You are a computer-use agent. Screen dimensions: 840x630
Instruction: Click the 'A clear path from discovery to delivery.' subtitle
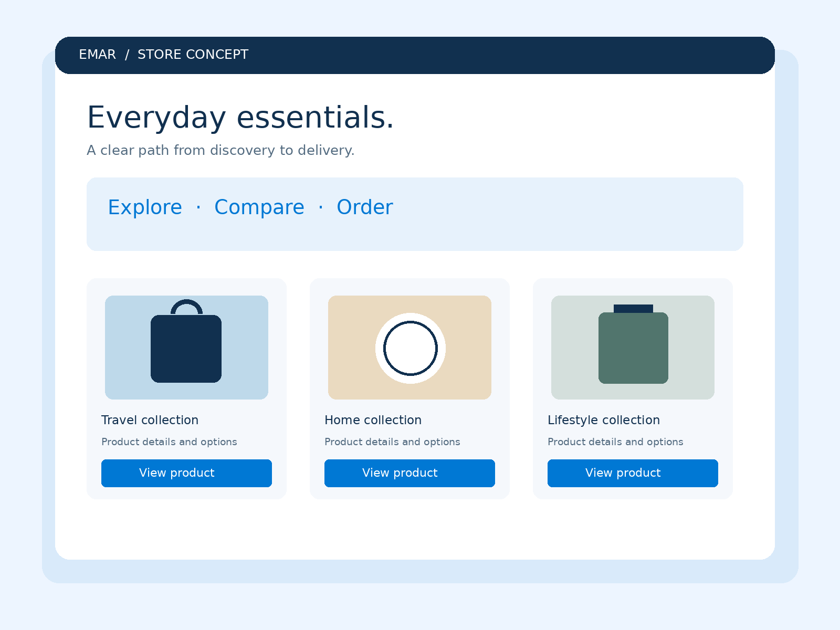coord(220,150)
